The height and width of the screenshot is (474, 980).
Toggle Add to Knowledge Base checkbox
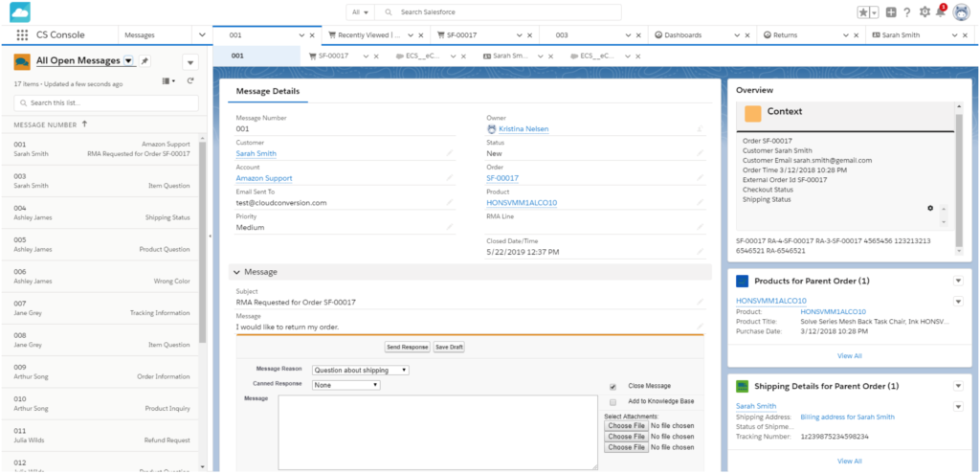tap(612, 401)
